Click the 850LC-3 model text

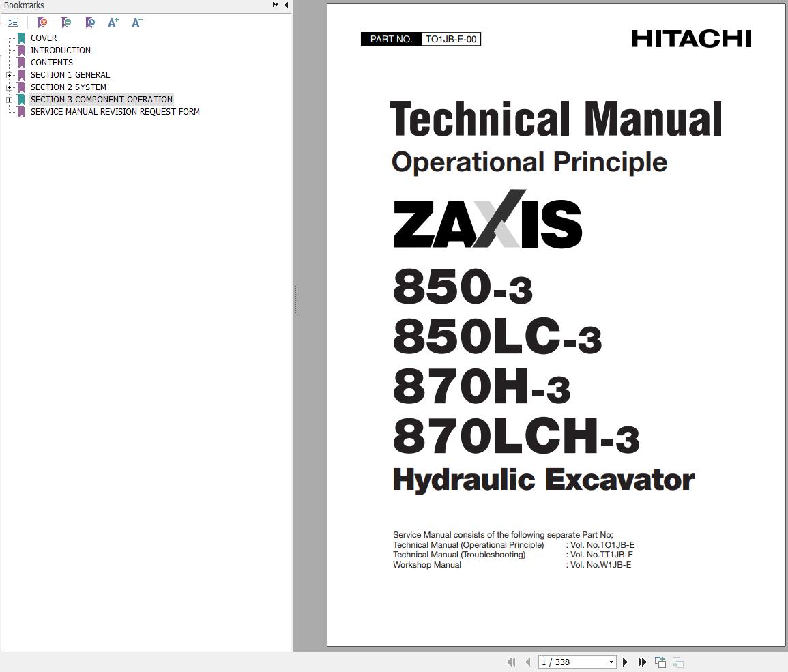[x=497, y=336]
